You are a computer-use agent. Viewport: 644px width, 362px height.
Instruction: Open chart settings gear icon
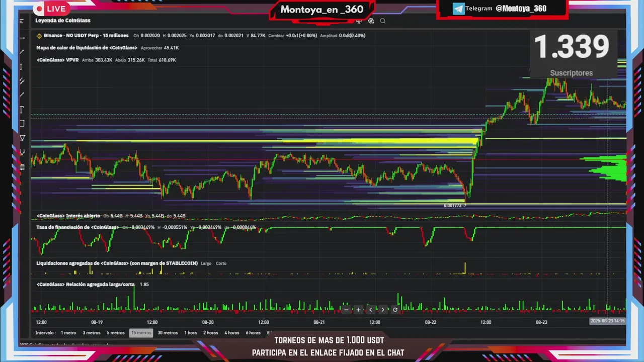[x=371, y=21]
